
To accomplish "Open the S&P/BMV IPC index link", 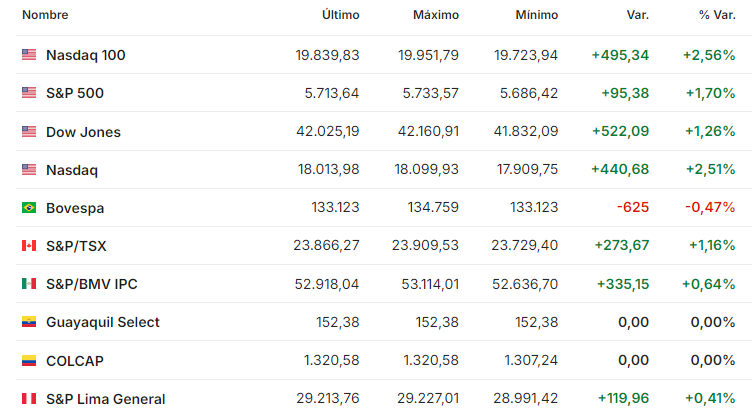I will click(92, 284).
